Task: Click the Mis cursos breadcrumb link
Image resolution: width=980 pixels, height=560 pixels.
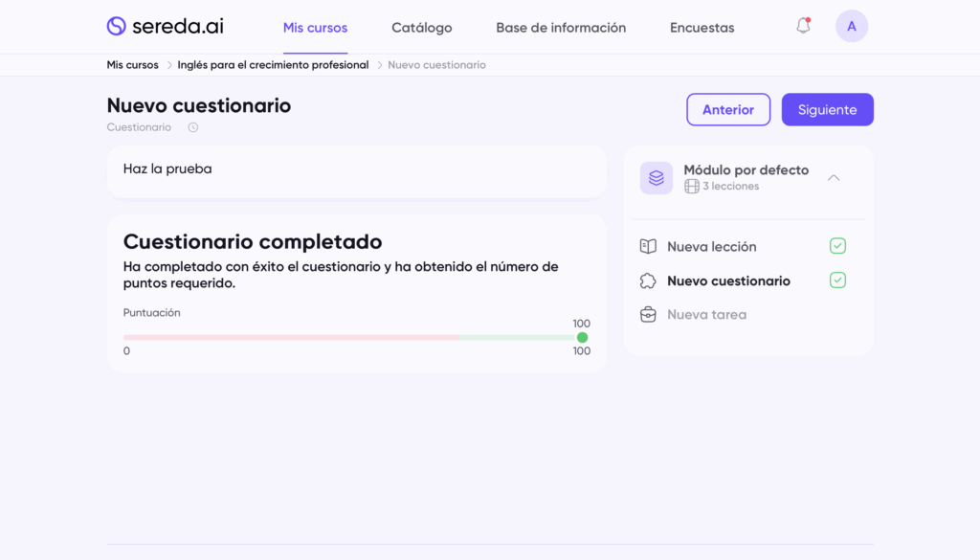Action: pos(132,65)
